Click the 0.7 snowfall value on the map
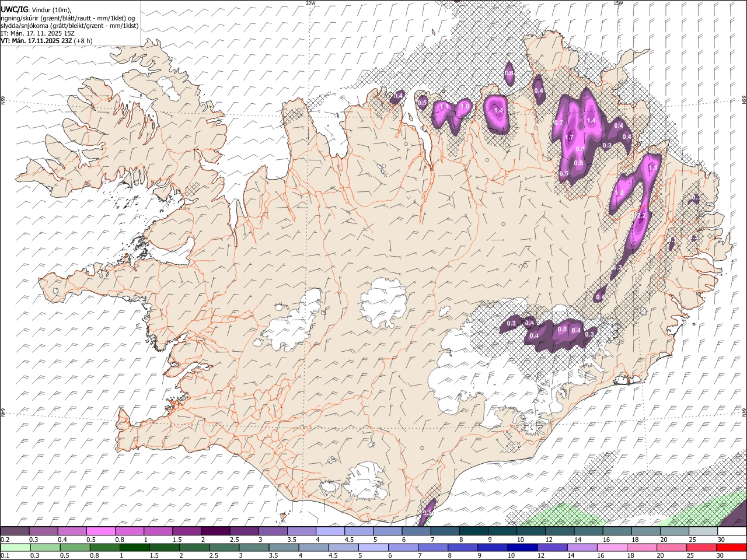This screenshot has width=747, height=560. 558,123
